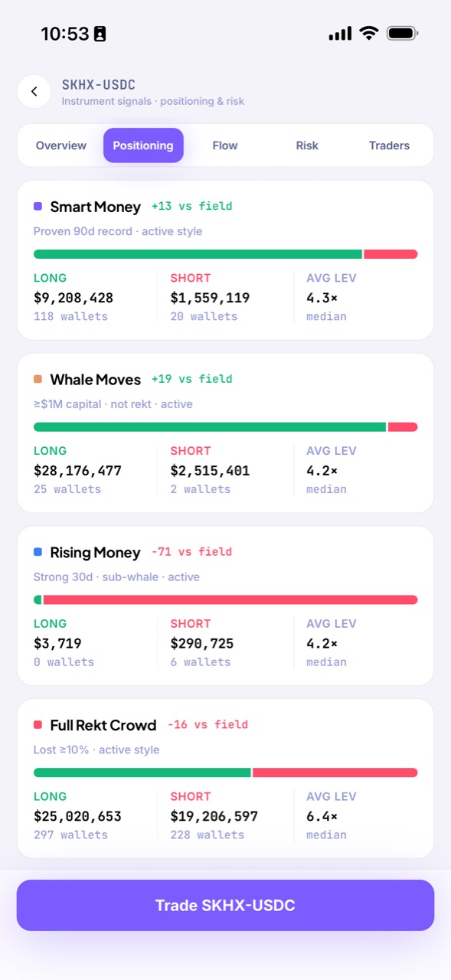
Task: Tap the Wi-Fi status icon
Action: click(x=369, y=33)
